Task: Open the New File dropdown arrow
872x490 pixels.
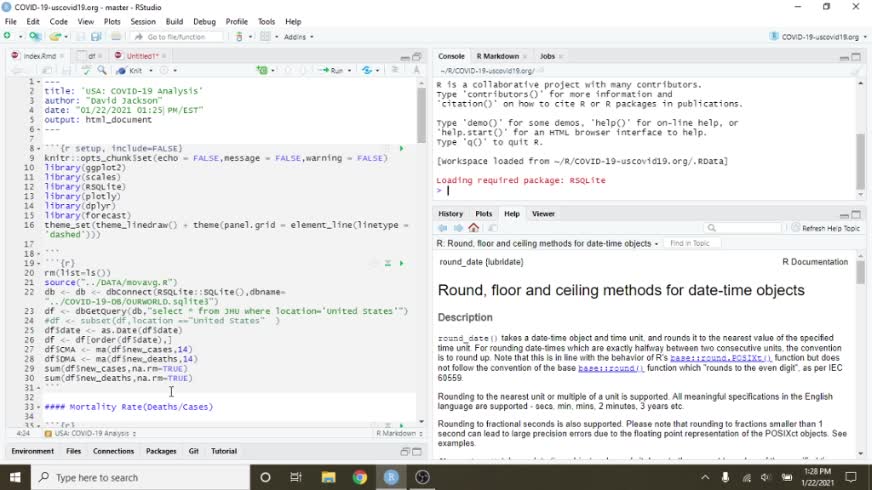Action: point(20,37)
